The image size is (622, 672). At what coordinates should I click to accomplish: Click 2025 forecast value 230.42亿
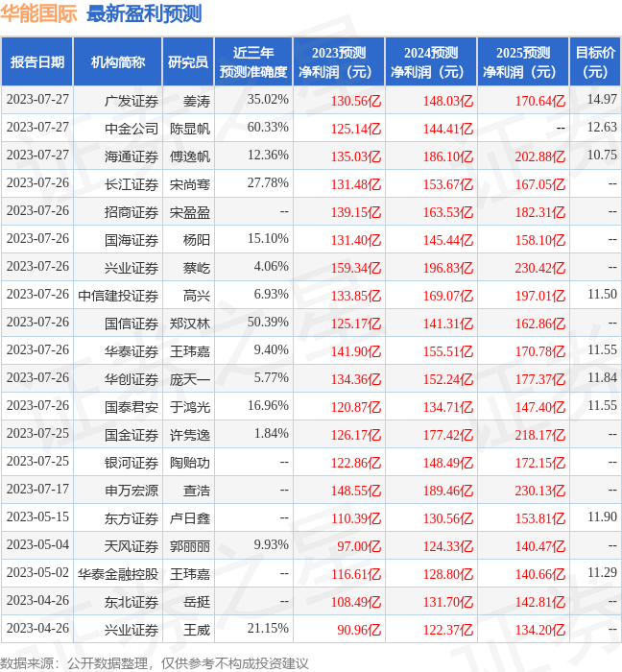540,268
